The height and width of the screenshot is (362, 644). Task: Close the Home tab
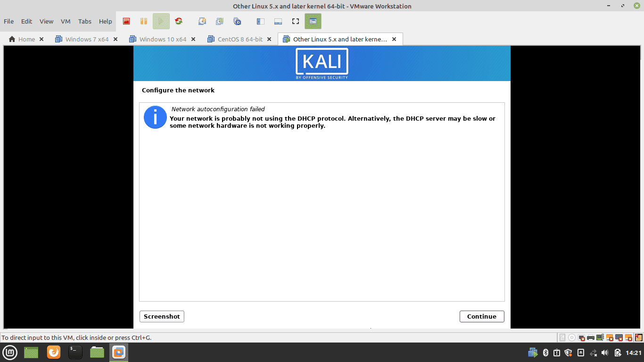point(41,39)
